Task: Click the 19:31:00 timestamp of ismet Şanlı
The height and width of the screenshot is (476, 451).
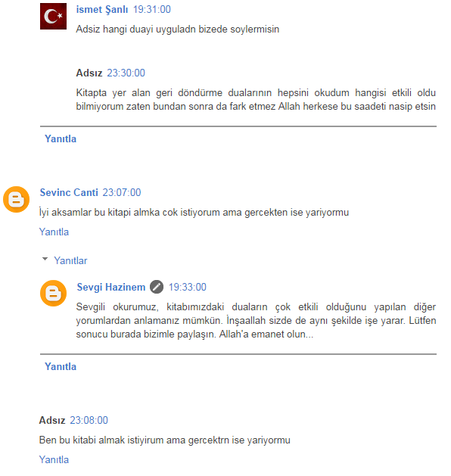Action: (152, 9)
